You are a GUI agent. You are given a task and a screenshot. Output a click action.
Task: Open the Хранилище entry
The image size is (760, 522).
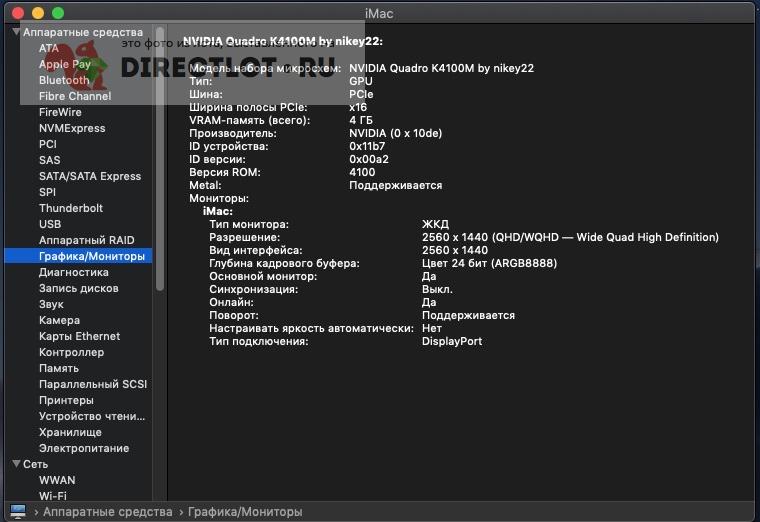(x=70, y=432)
